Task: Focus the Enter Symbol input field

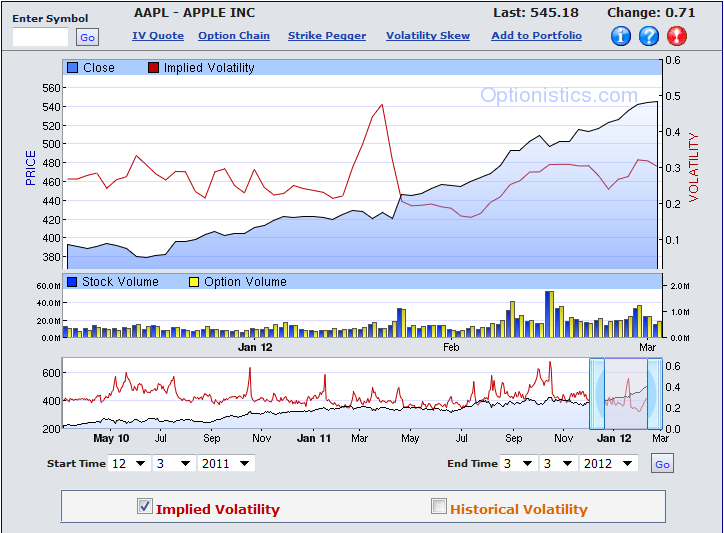Action: tap(40, 37)
